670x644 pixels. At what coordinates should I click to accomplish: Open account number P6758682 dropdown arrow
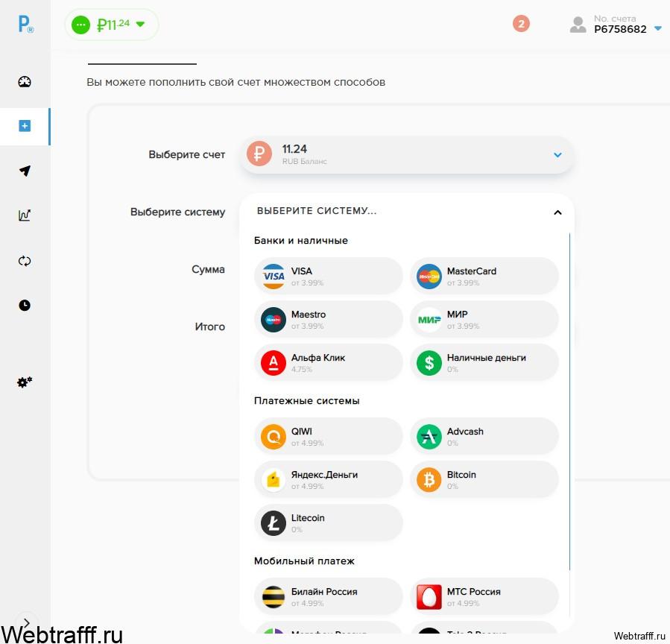(x=658, y=28)
